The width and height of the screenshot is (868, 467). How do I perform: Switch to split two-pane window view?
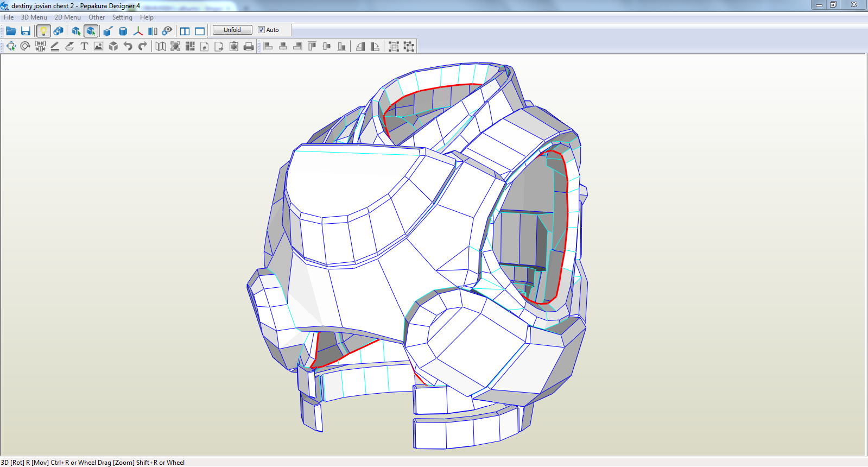click(185, 31)
